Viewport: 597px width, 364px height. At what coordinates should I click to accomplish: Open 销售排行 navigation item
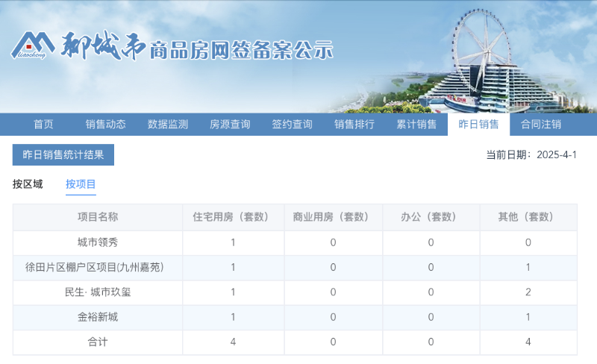pos(354,124)
